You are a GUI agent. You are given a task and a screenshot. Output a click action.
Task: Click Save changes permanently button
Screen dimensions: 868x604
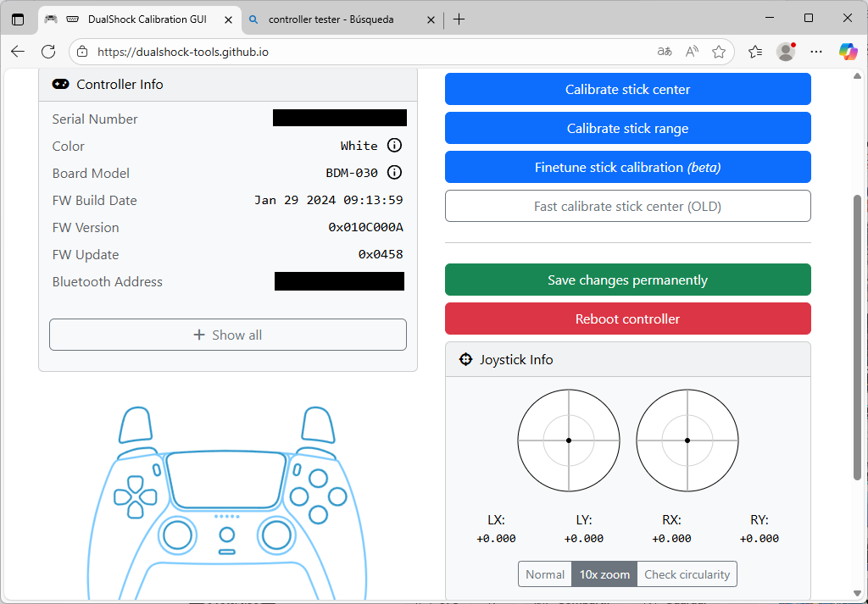[628, 280]
